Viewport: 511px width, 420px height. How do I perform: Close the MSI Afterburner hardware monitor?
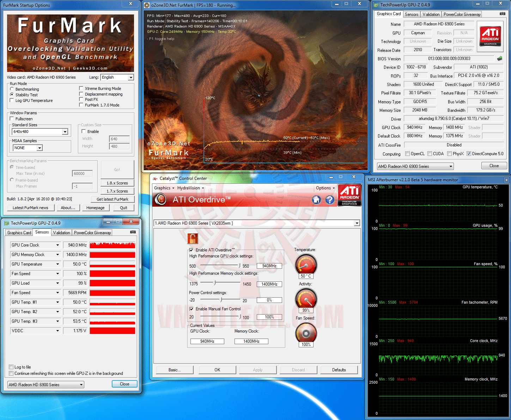click(506, 180)
